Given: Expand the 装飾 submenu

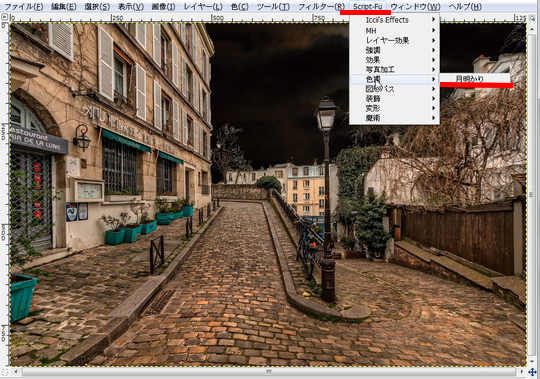Looking at the screenshot, I should point(394,98).
